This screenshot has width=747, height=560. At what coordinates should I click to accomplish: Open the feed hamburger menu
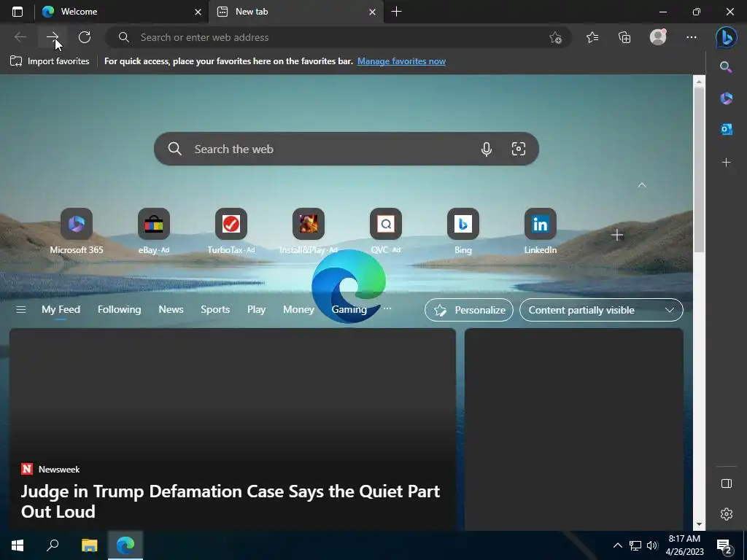[21, 310]
